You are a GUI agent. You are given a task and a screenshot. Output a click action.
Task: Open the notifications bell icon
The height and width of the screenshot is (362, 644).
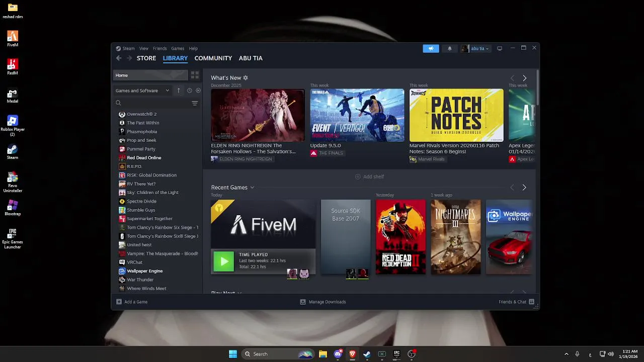click(x=450, y=48)
